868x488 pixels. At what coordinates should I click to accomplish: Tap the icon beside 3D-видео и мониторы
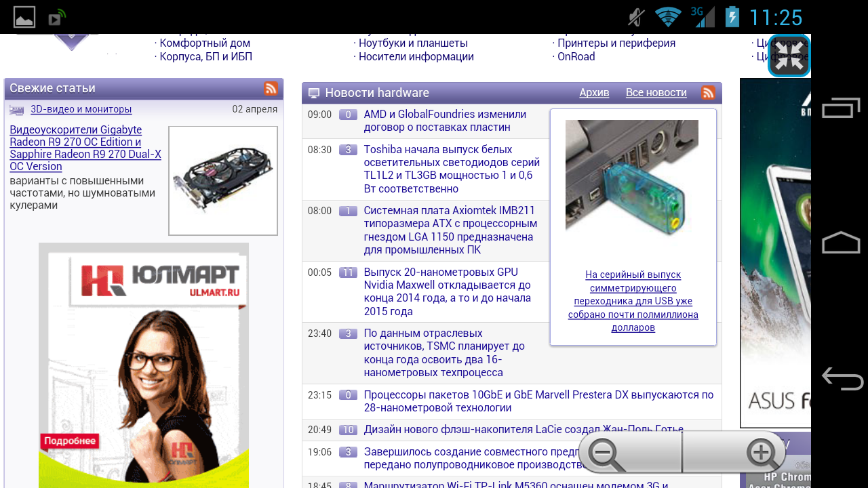pos(17,110)
